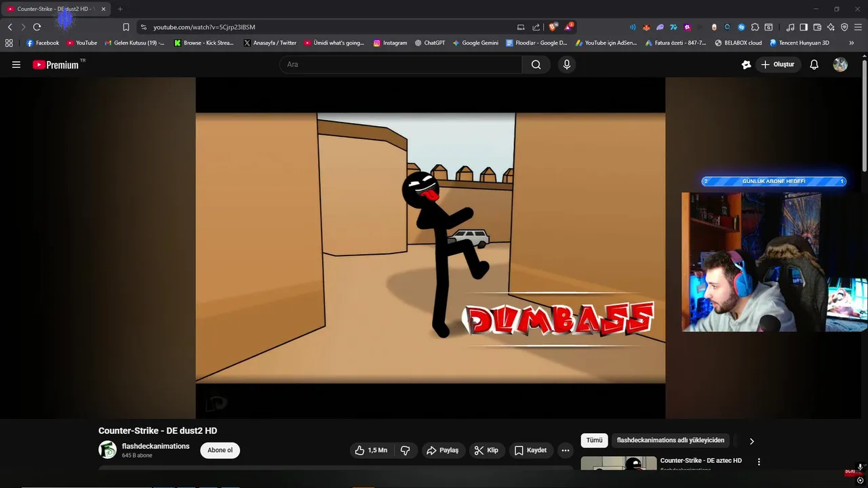Go back with browser back arrow
Viewport: 868px width, 488px height.
pyautogui.click(x=9, y=27)
